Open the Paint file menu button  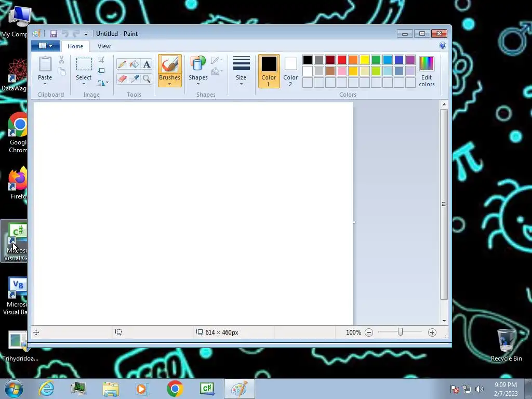[x=46, y=46]
